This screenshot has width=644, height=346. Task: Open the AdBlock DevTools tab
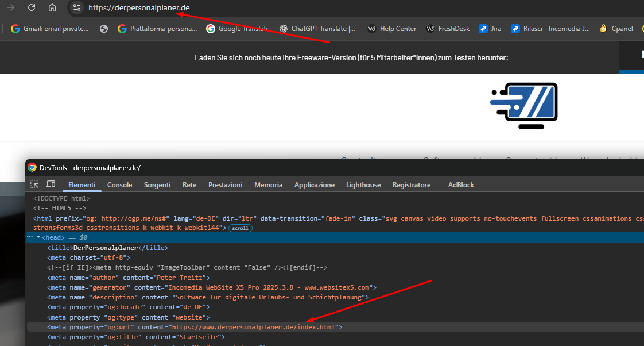click(461, 185)
